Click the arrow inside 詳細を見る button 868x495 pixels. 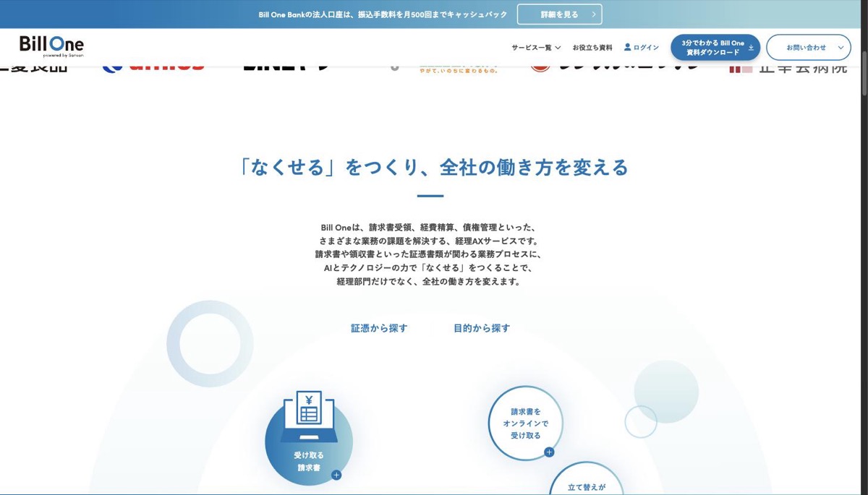pyautogui.click(x=594, y=14)
